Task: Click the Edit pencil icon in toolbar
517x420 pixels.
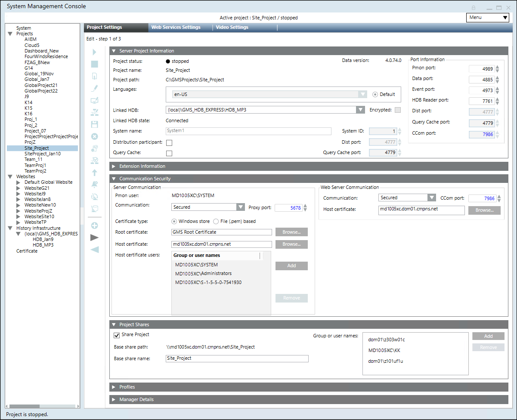Action: tap(95, 88)
